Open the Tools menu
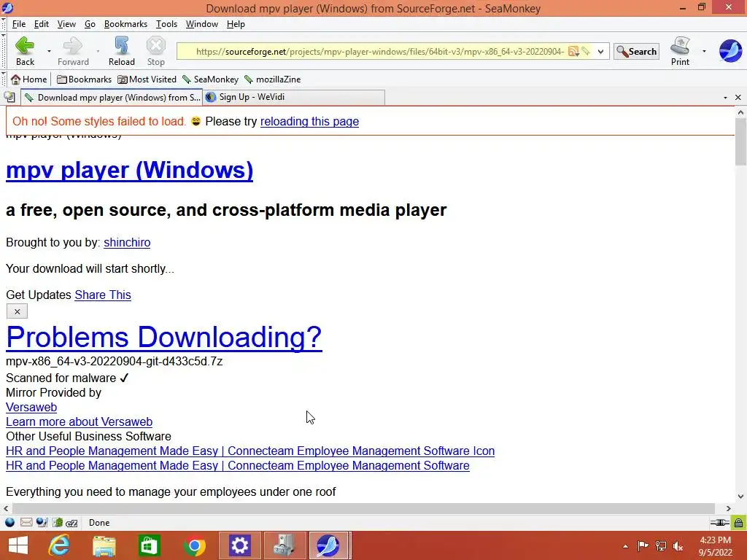The width and height of the screenshot is (747, 560). coord(166,24)
